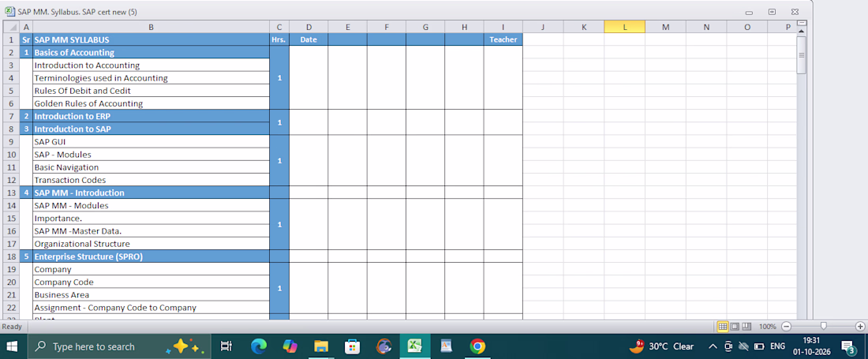Select row 13 header
This screenshot has height=359, width=868.
12,193
